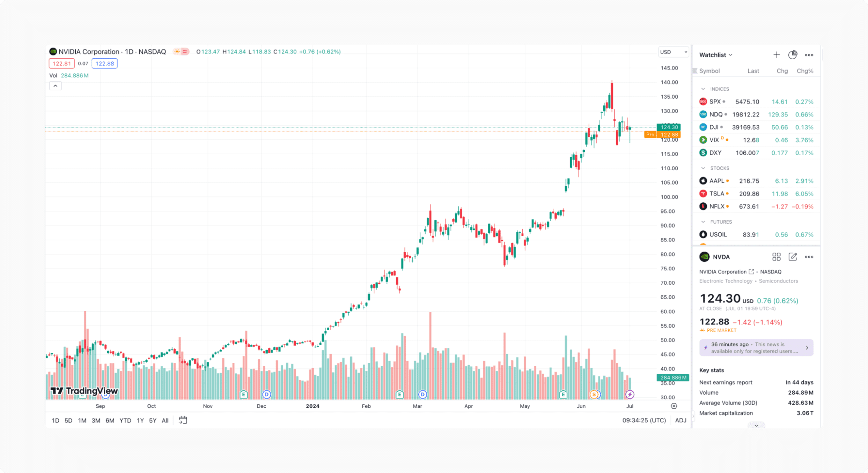Expand more key stats chevron

point(756,425)
